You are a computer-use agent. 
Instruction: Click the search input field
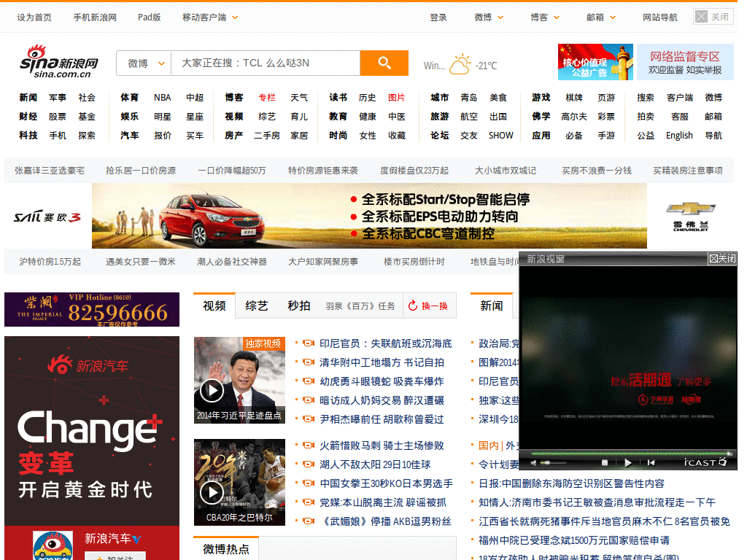click(266, 63)
